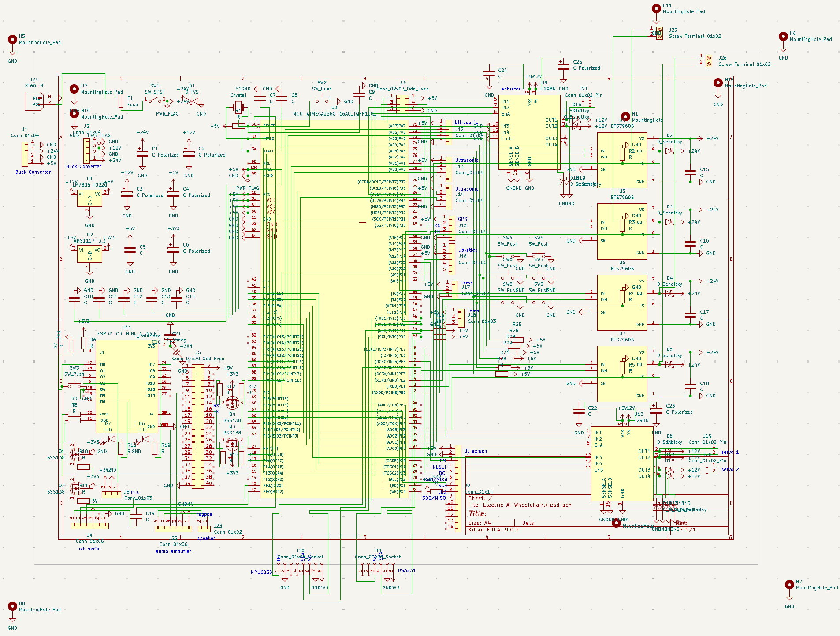
Task: Click the Q2 BSS138 transistor symbol
Action: 76,487
